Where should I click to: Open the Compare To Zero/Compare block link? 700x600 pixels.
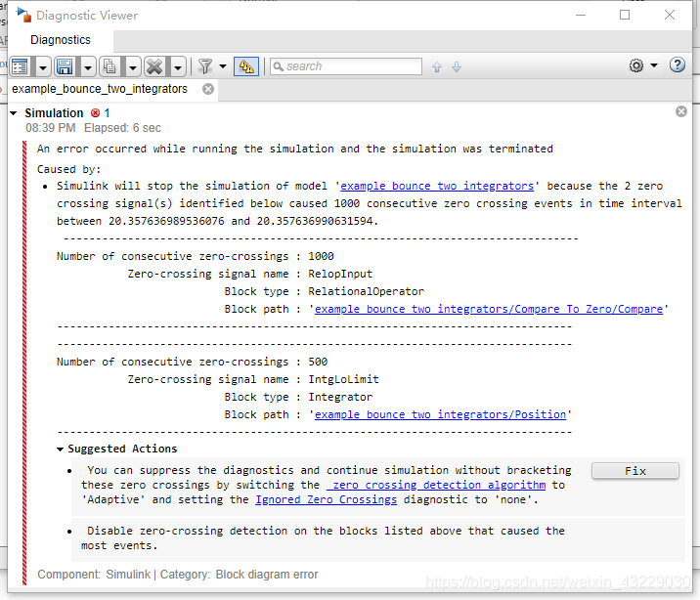[x=489, y=309]
